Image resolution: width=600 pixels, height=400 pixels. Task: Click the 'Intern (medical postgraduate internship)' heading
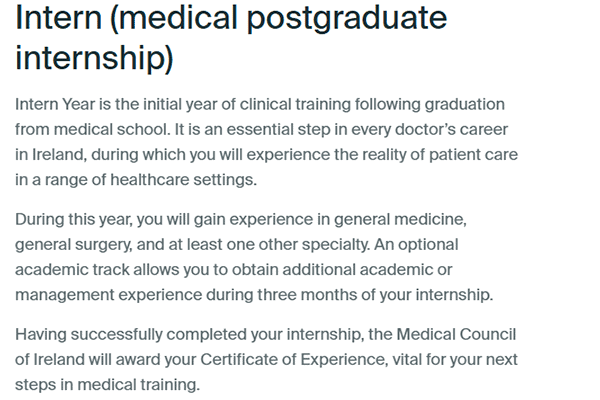[x=231, y=38]
